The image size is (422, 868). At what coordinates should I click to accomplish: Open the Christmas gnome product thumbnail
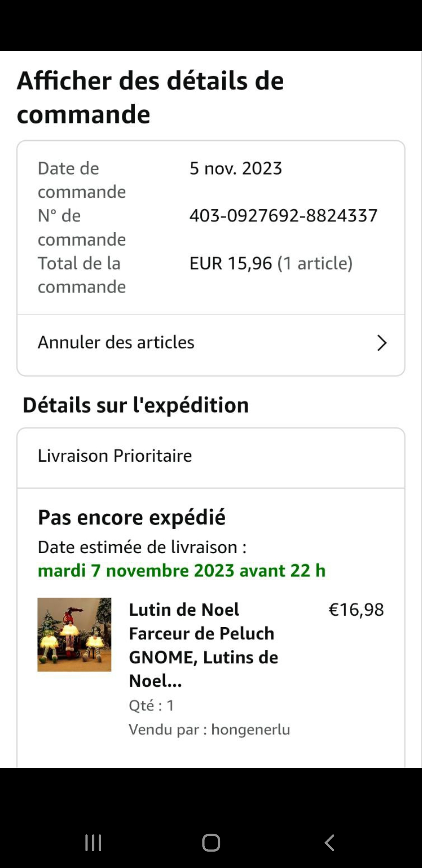pyautogui.click(x=74, y=635)
